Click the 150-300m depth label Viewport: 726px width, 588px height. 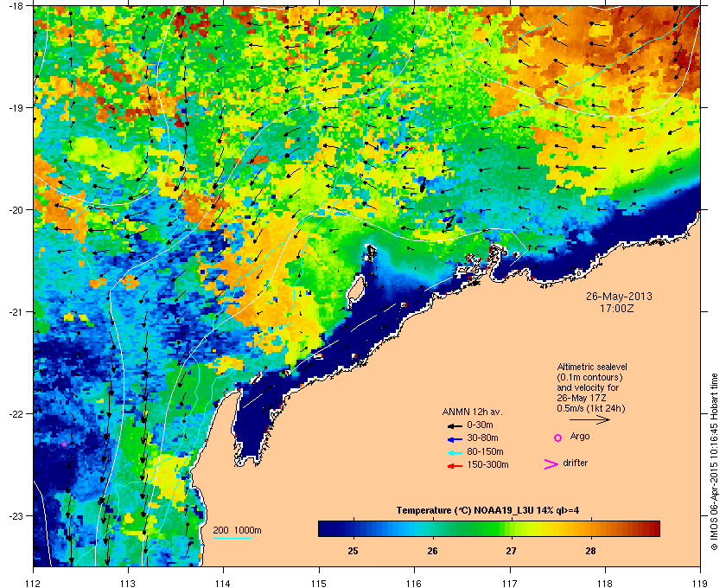[487, 464]
